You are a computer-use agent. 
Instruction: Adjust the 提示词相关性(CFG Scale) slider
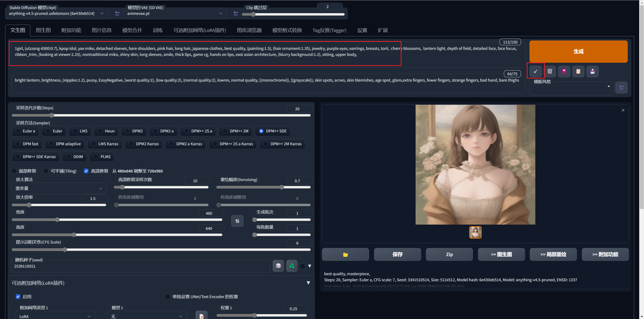pos(161,250)
